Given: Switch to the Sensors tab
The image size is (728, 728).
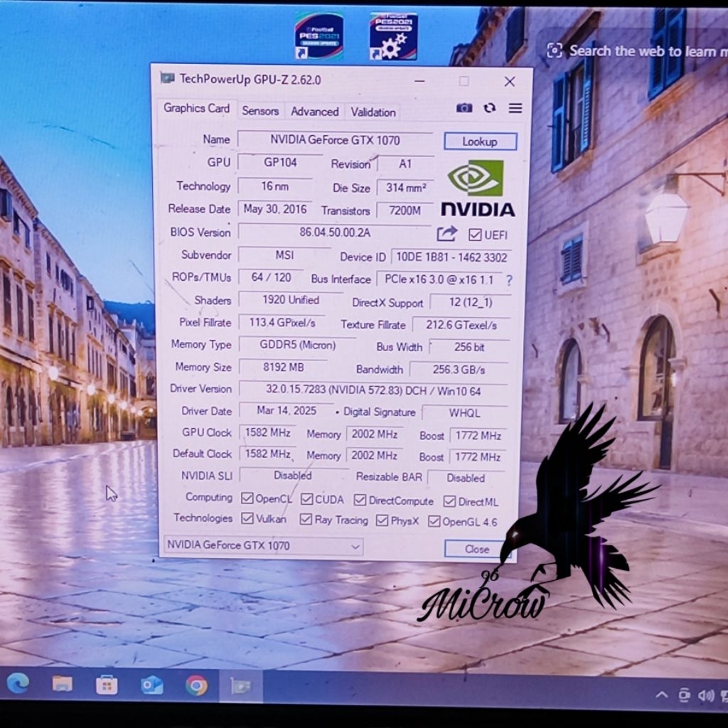Looking at the screenshot, I should click(x=260, y=111).
